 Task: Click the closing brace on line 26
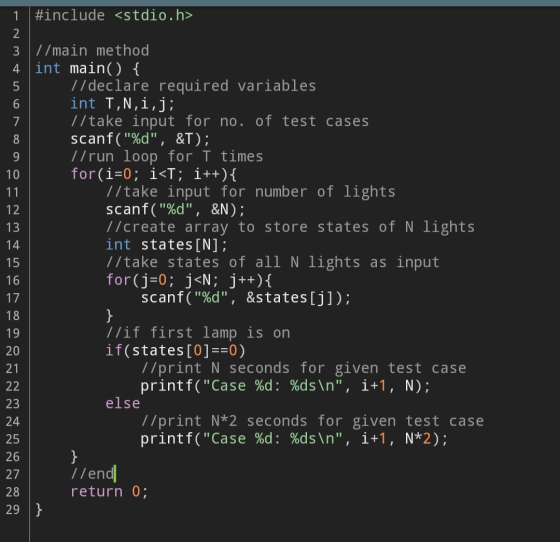point(74,457)
